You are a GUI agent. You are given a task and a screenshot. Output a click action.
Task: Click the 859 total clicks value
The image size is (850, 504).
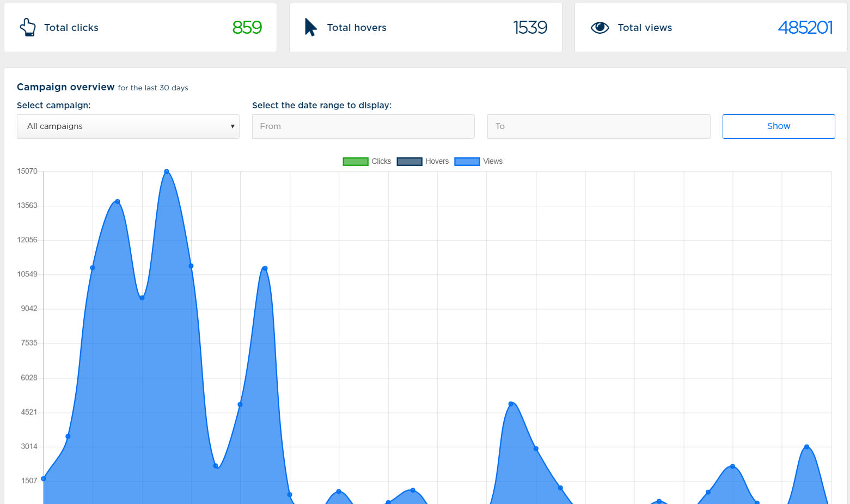(247, 27)
